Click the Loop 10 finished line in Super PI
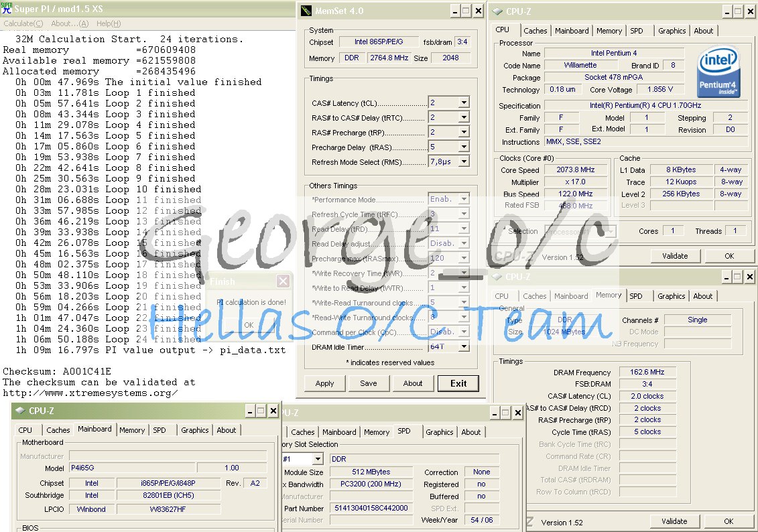Viewport: 758px width, 532px height. [109, 190]
